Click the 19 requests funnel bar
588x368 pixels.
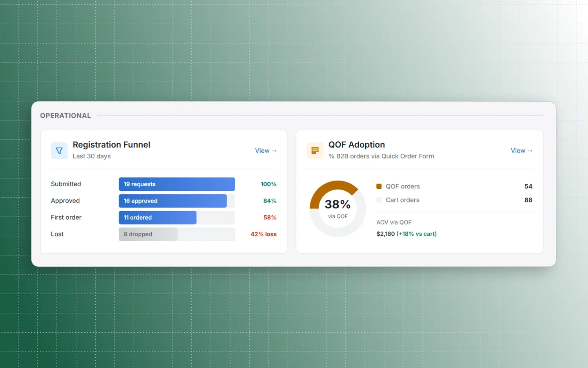[x=177, y=184]
